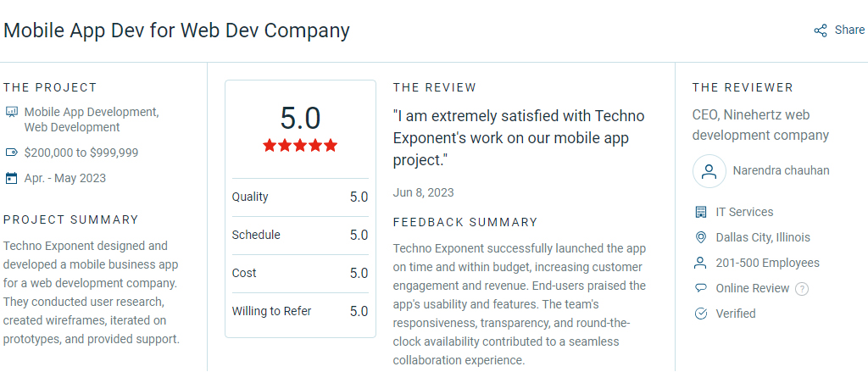The image size is (868, 372).
Task: Click the Schedule 5.0 rating row
Action: point(300,236)
